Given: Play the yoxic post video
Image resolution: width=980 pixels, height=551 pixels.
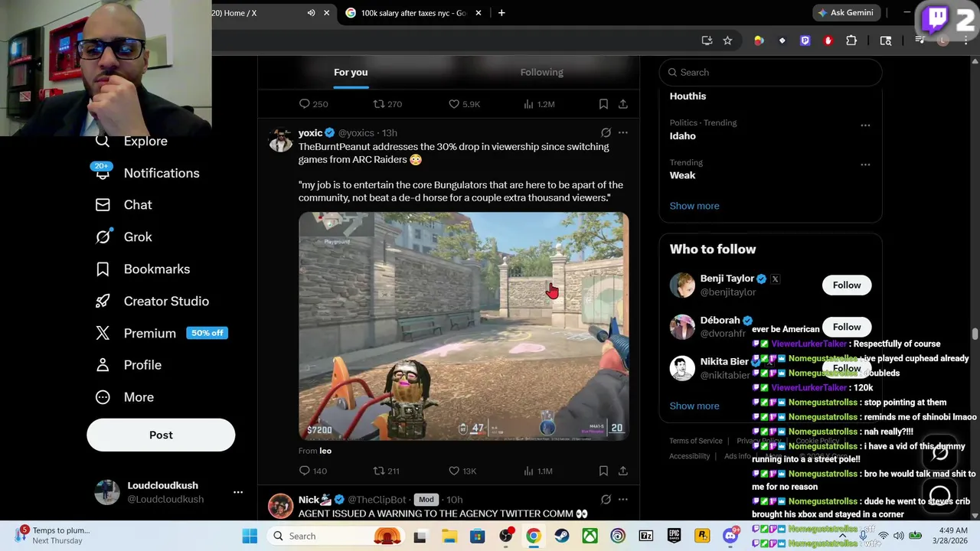Looking at the screenshot, I should (x=464, y=327).
